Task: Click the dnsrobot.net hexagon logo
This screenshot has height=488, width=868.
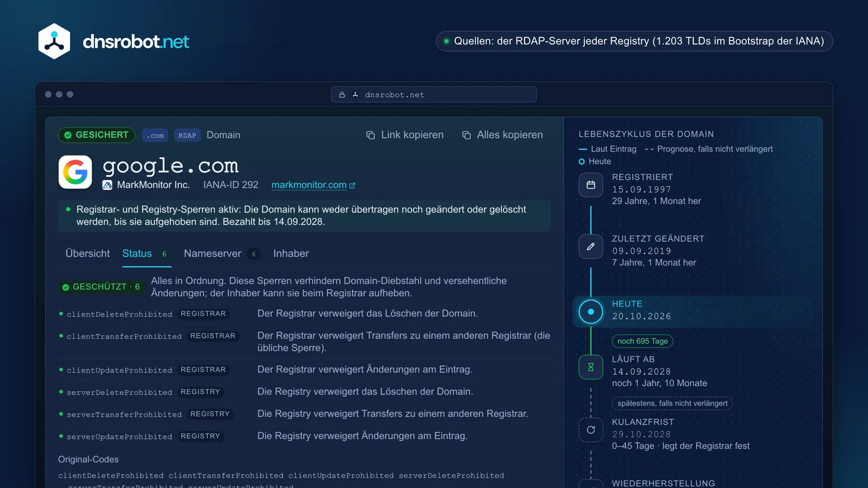Action: click(x=54, y=41)
